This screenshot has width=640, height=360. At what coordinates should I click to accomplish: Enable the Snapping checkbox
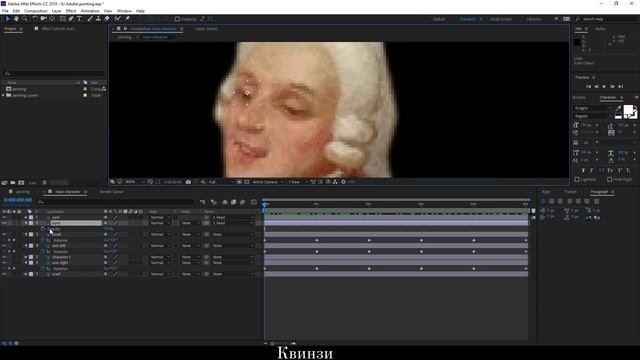[x=177, y=19]
